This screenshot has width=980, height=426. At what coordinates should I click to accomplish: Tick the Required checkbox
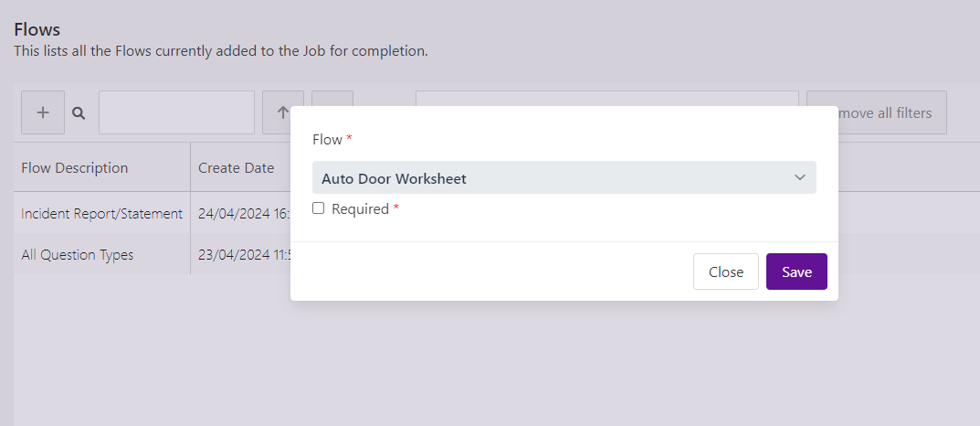pos(318,208)
